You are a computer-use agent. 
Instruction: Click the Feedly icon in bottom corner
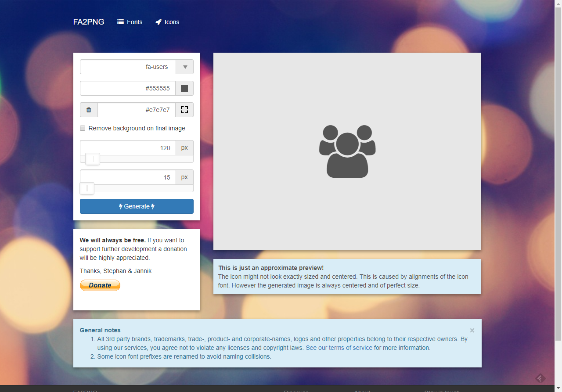tap(540, 378)
